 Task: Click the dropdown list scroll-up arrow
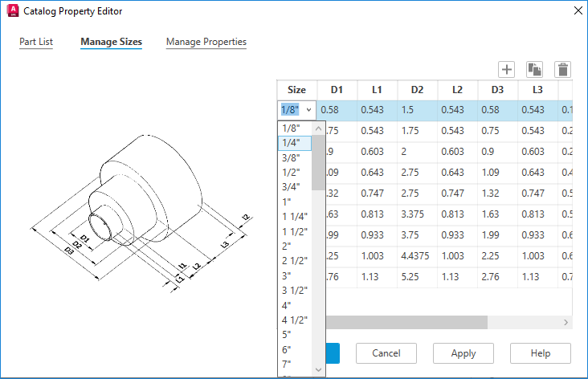(318, 128)
